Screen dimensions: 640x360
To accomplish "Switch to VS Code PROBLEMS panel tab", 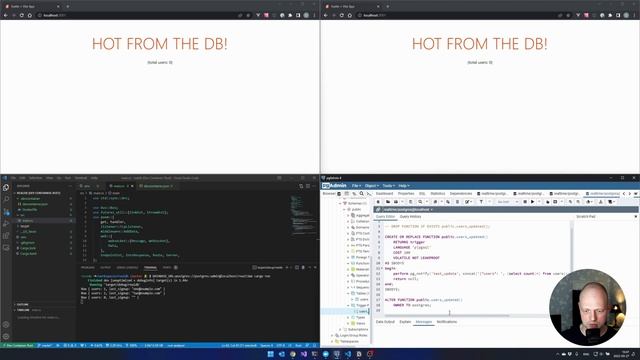I will click(87, 267).
